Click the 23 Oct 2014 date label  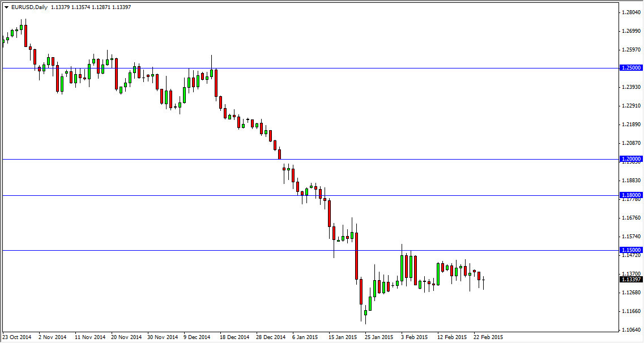(17, 337)
